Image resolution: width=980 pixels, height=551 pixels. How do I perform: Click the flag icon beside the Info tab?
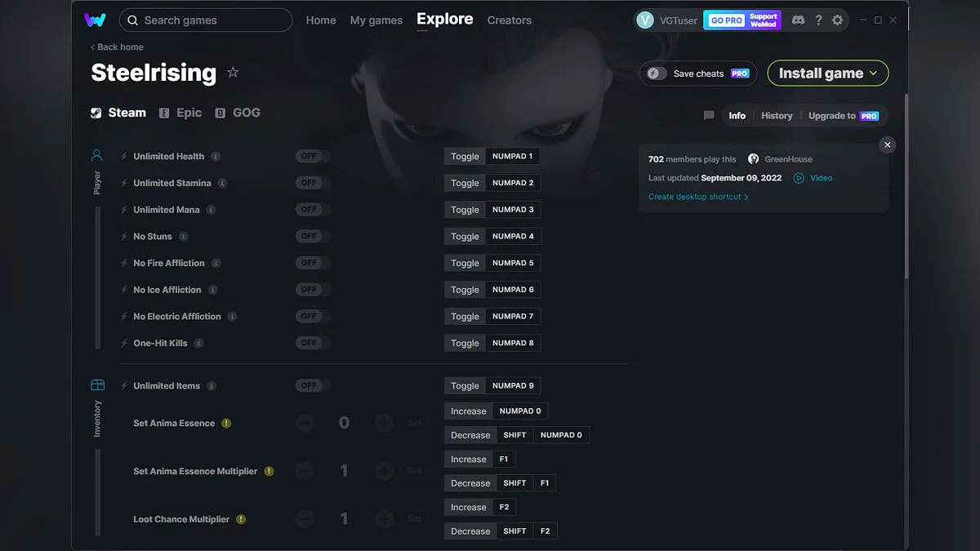(708, 115)
